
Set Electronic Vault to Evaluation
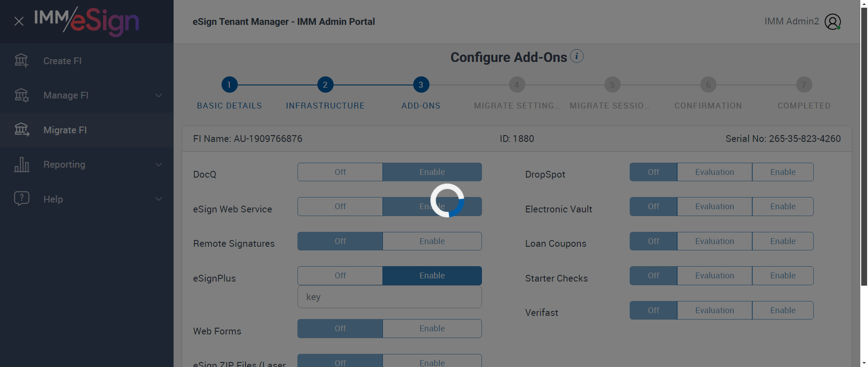[715, 207]
